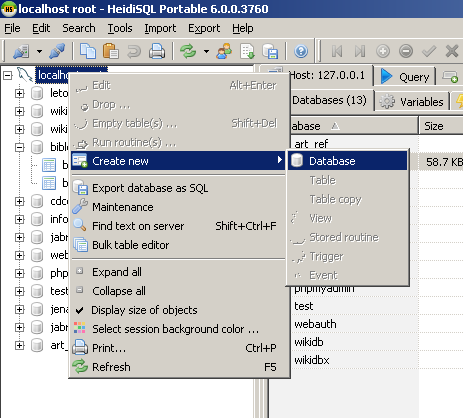Open the File menu
This screenshot has width=463, height=418.
tap(12, 28)
